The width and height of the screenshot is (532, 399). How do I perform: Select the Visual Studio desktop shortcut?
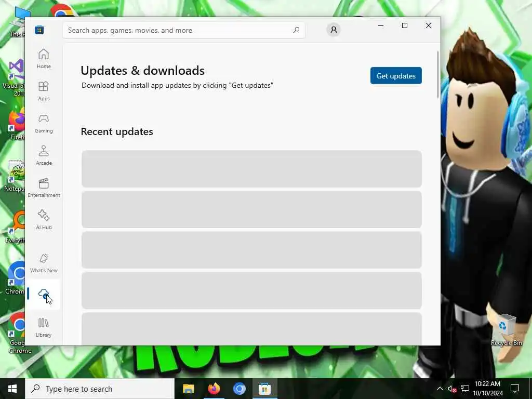[14, 78]
